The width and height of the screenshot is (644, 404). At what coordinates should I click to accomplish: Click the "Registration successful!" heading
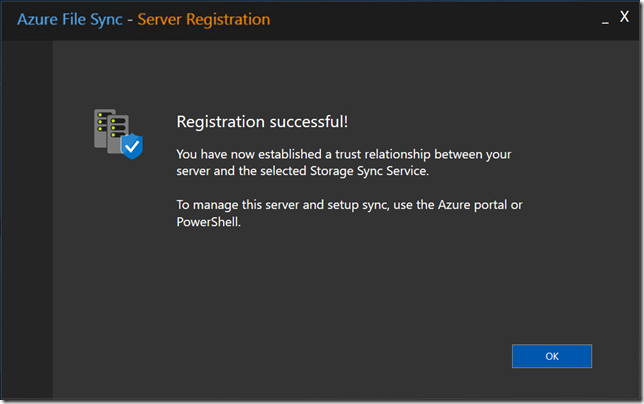[262, 122]
